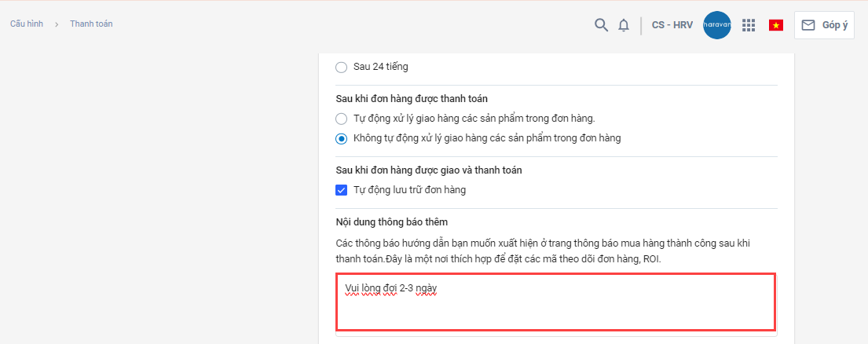Open the notifications bell
This screenshot has height=344, width=868.
coord(624,25)
